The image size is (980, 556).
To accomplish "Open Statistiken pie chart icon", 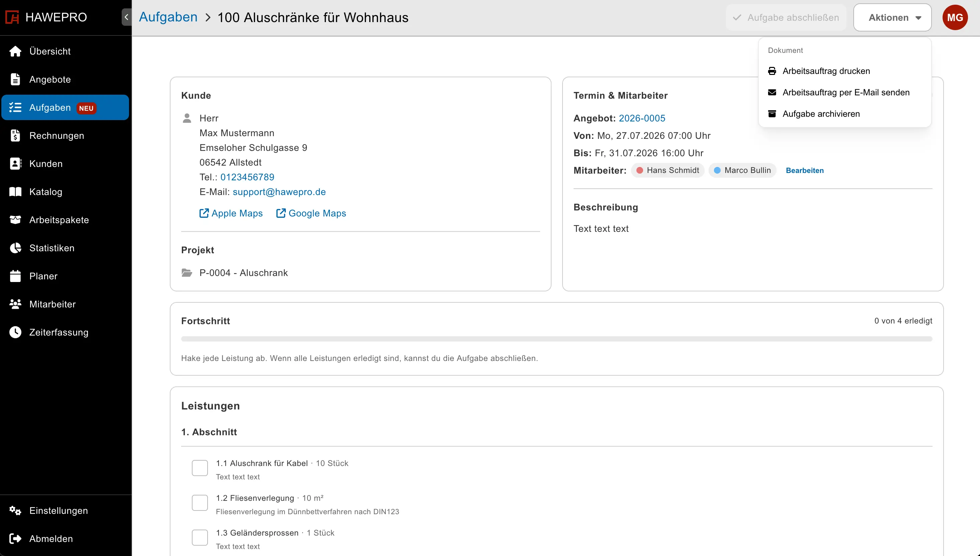I will tap(15, 248).
